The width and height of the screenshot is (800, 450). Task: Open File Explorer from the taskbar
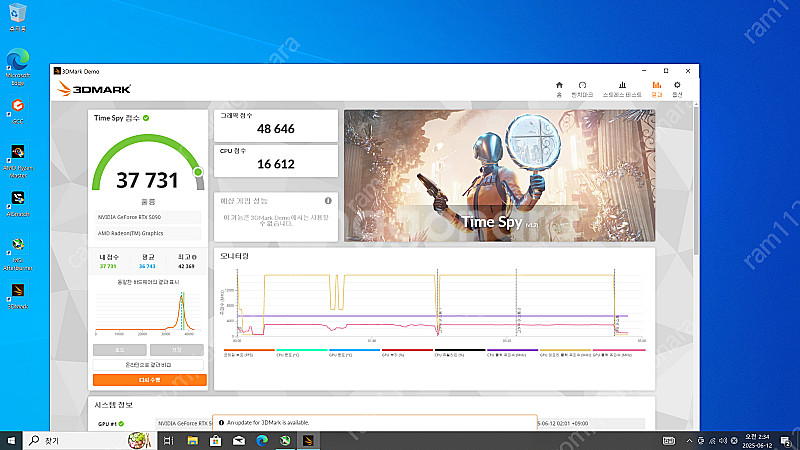pos(192,440)
